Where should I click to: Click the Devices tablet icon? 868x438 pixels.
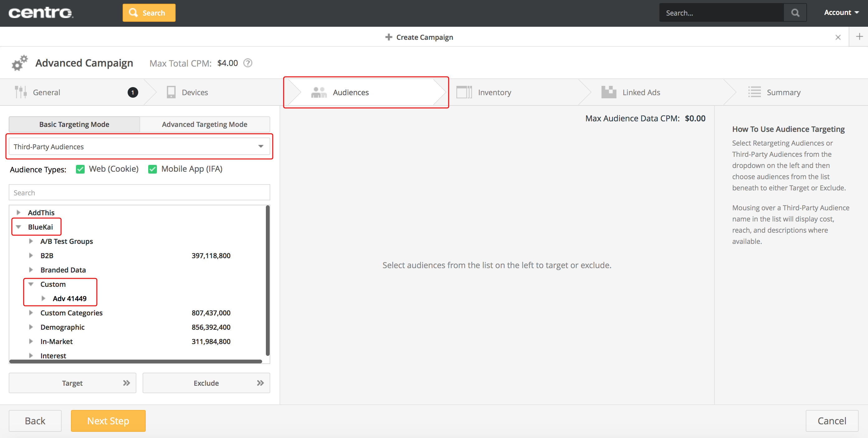click(x=171, y=92)
